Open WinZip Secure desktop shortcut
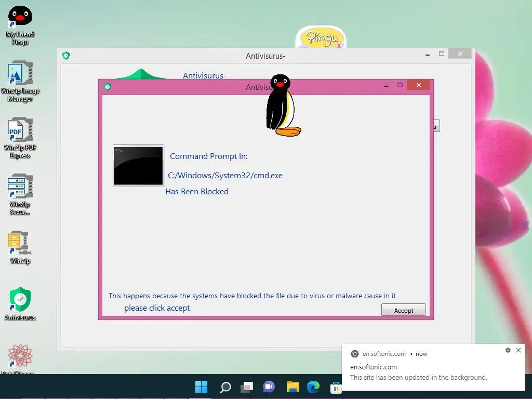Screen dimensions: 532x399 point(20,194)
